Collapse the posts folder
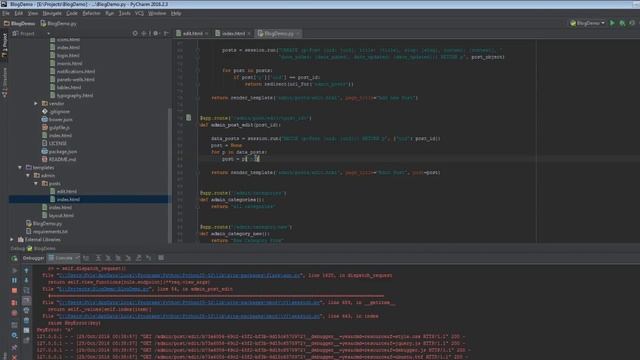 point(36,184)
